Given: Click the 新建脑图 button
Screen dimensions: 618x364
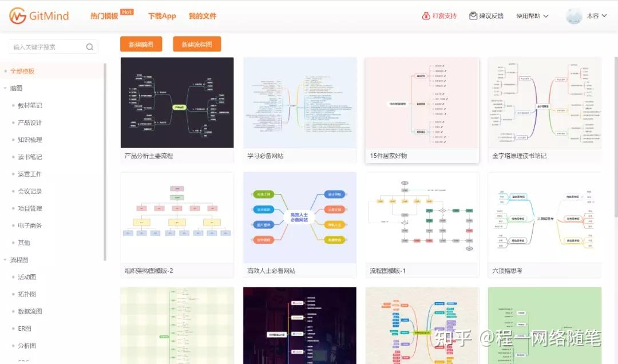Looking at the screenshot, I should [141, 43].
